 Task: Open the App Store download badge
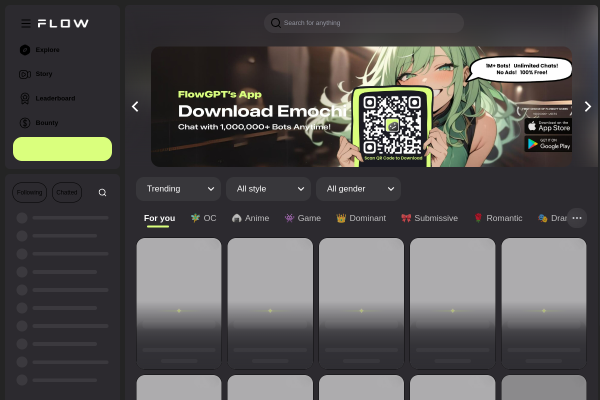(548, 126)
